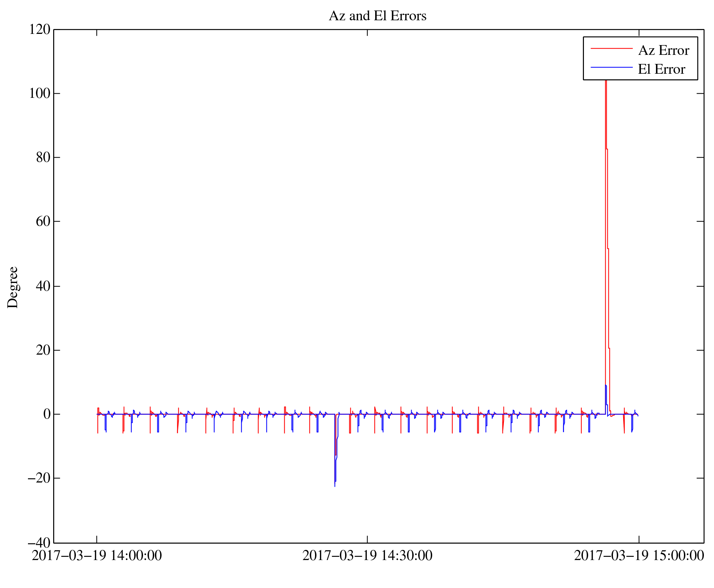
Task: Click the y-axis tick label '−40'
Action: [x=39, y=543]
